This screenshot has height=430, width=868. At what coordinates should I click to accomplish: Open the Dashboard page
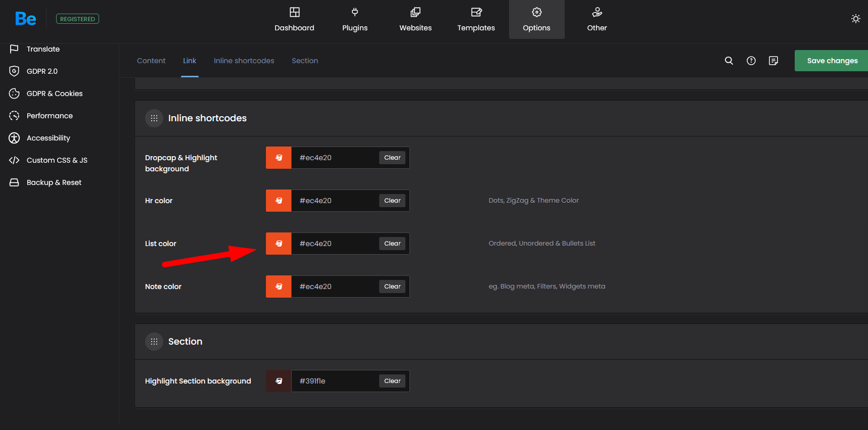(294, 20)
